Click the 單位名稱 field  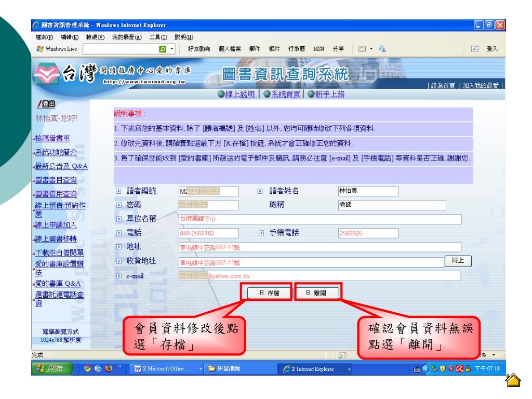(320, 219)
